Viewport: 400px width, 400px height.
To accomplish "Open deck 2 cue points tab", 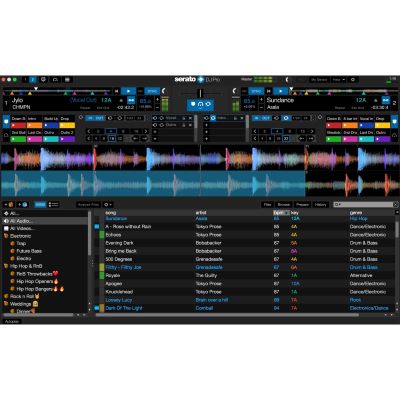I will coord(394,122).
